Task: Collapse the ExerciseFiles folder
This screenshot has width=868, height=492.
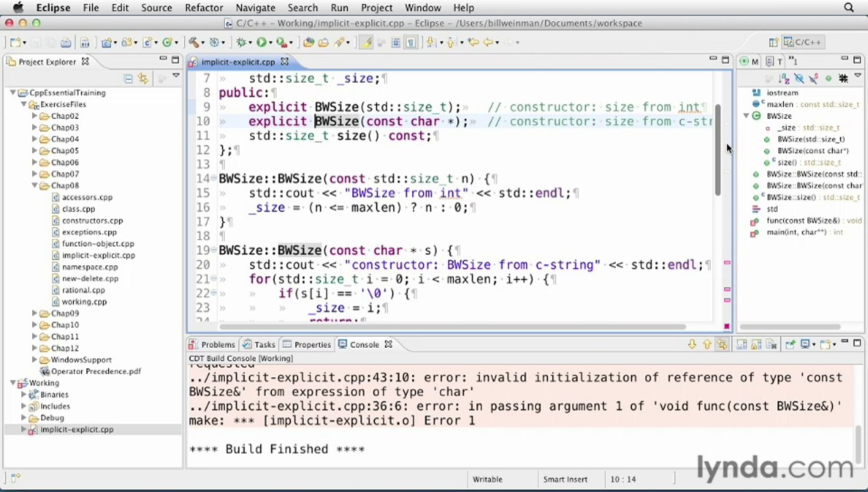Action: [x=24, y=104]
